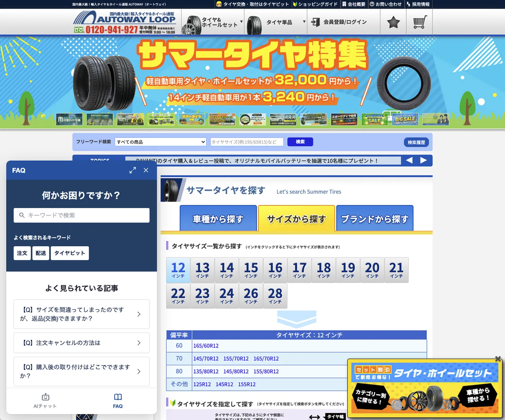The width and height of the screenshot is (505, 420).
Task: Open the 145R12 tire size link
Action: [x=224, y=384]
